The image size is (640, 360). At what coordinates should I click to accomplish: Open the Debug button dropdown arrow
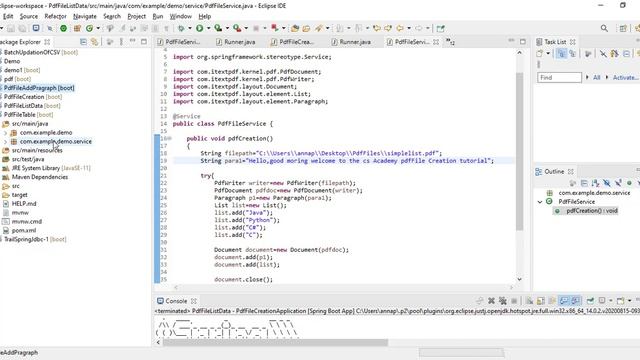tap(189, 28)
